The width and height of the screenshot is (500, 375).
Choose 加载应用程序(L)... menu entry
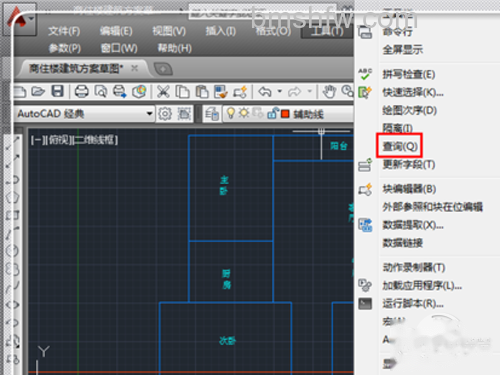422,285
